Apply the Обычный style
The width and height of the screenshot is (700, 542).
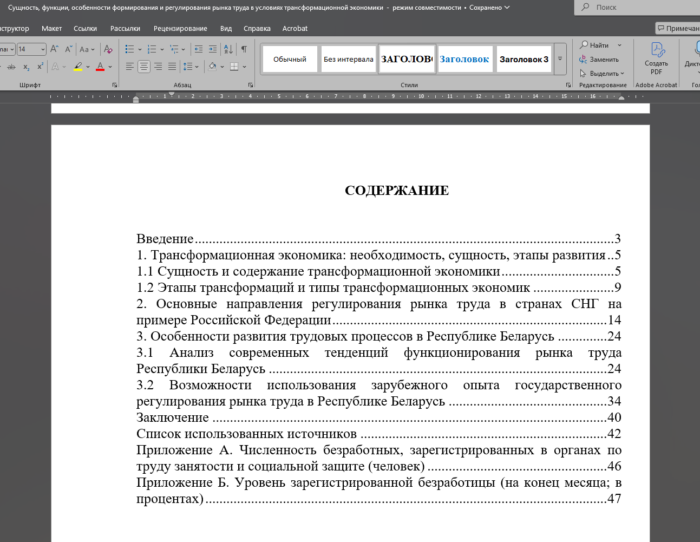290,59
